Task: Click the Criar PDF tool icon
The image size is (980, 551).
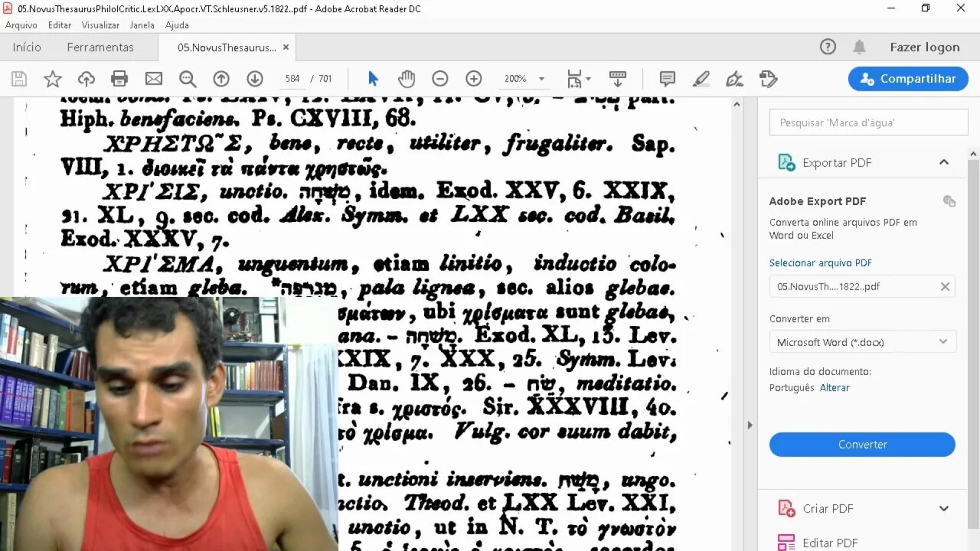Action: 786,508
